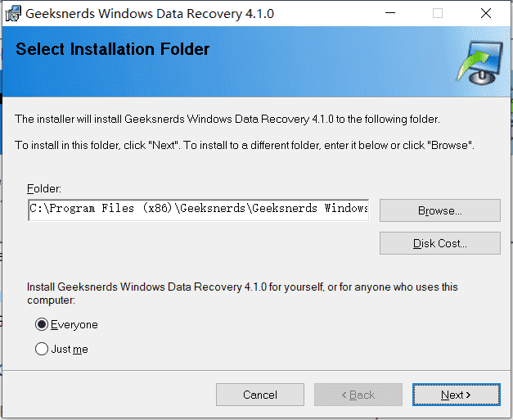This screenshot has width=513, height=420.
Task: Click the computer arrow banner graphic
Action: pos(480,62)
